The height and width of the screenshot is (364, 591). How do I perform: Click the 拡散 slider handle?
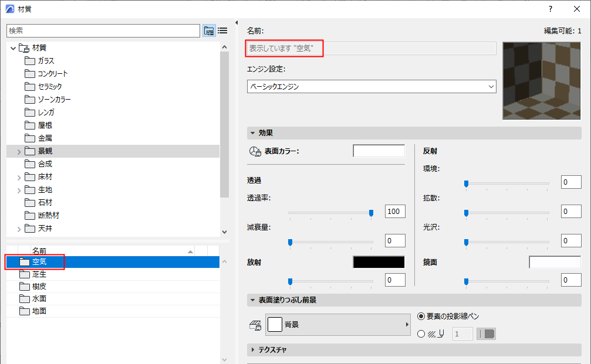coord(466,213)
